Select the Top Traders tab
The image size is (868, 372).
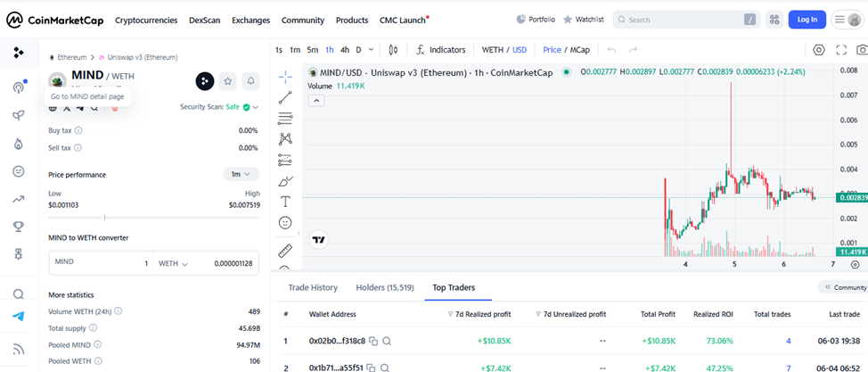[x=454, y=287]
